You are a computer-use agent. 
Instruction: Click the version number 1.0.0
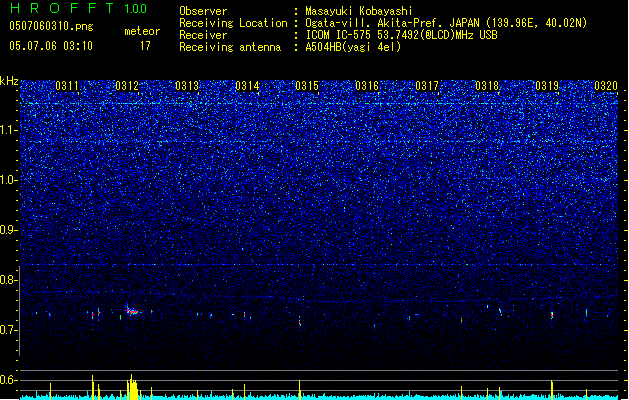(135, 8)
